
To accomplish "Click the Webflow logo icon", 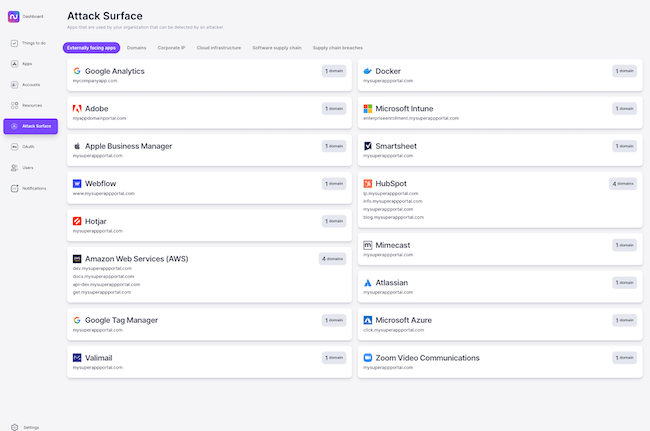I will [77, 183].
